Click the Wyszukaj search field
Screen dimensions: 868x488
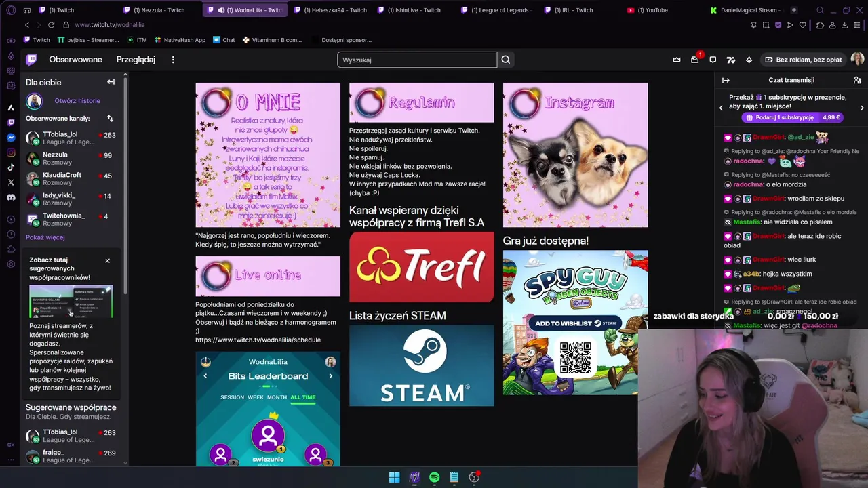pyautogui.click(x=417, y=60)
